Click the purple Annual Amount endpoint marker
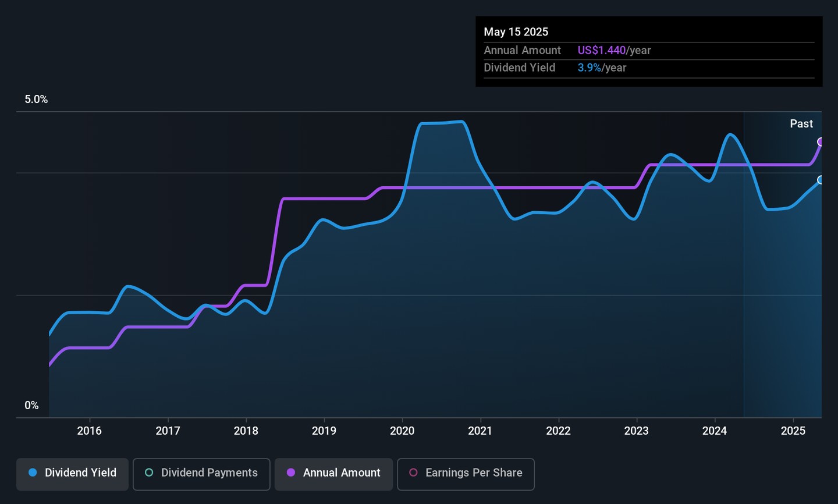The height and width of the screenshot is (504, 838). coord(821,142)
